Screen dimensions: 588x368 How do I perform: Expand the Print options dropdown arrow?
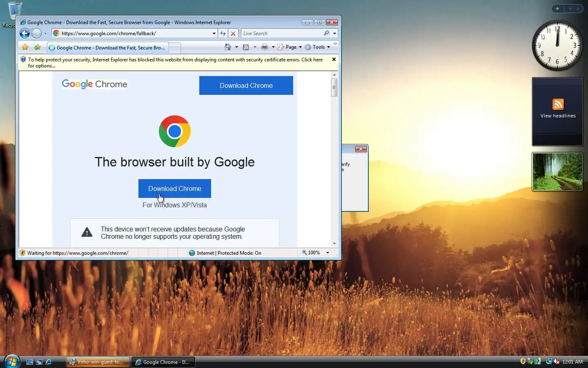tap(273, 47)
